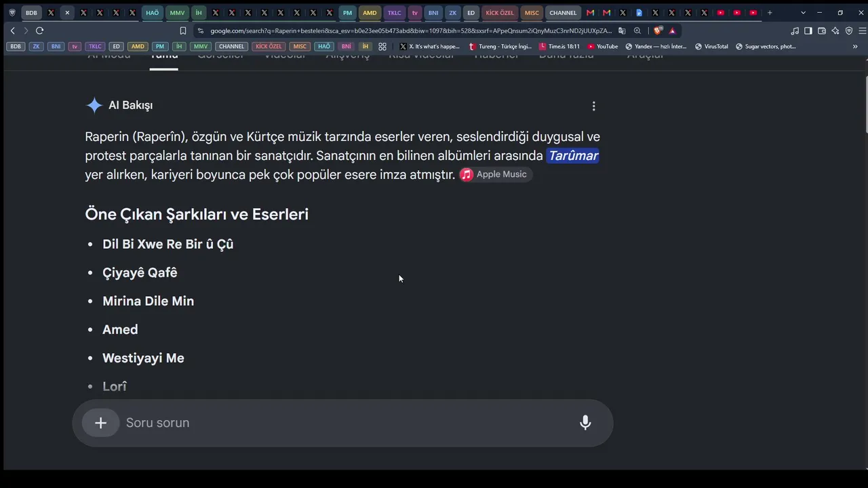The width and height of the screenshot is (868, 488).
Task: Expand the HAÖ tab group chip
Action: pos(153,12)
